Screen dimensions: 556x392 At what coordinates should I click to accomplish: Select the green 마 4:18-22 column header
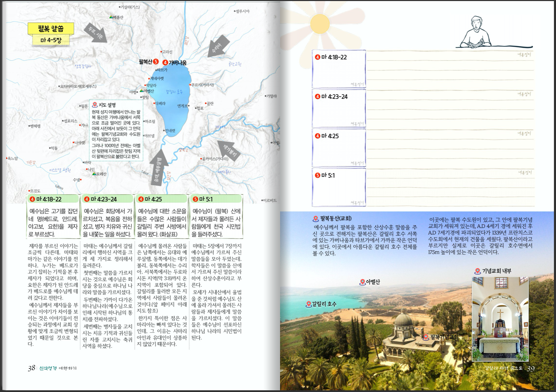(x=53, y=199)
